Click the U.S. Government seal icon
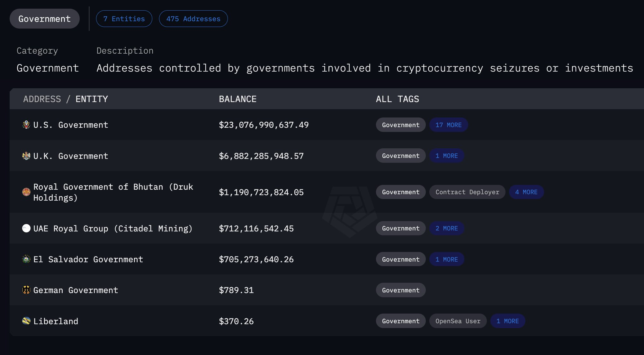Screen dimensions: 644x355 pyautogui.click(x=26, y=125)
